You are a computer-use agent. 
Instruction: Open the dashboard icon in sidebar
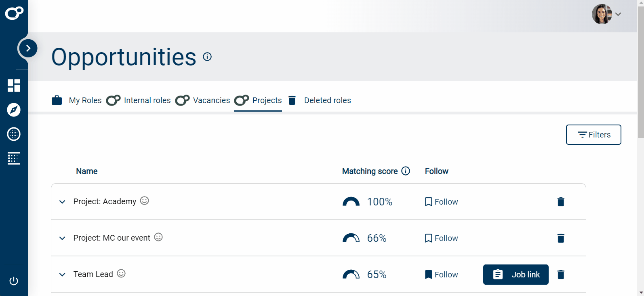click(x=14, y=85)
